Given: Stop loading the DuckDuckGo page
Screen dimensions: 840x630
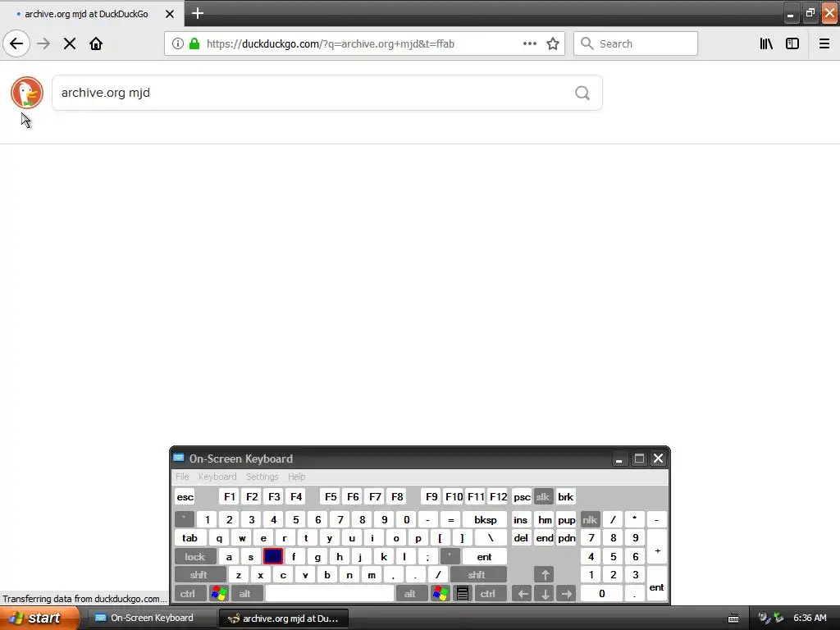Looking at the screenshot, I should pos(70,43).
